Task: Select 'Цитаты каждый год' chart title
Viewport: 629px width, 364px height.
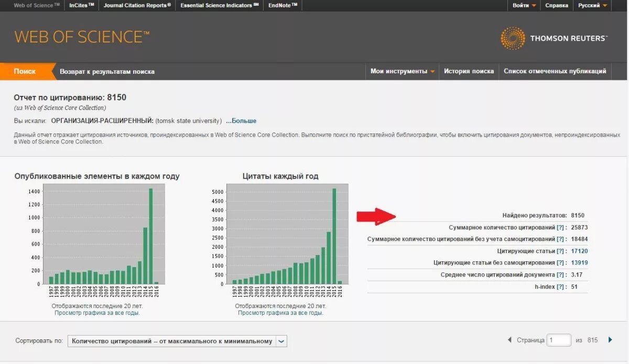Action: tap(280, 177)
